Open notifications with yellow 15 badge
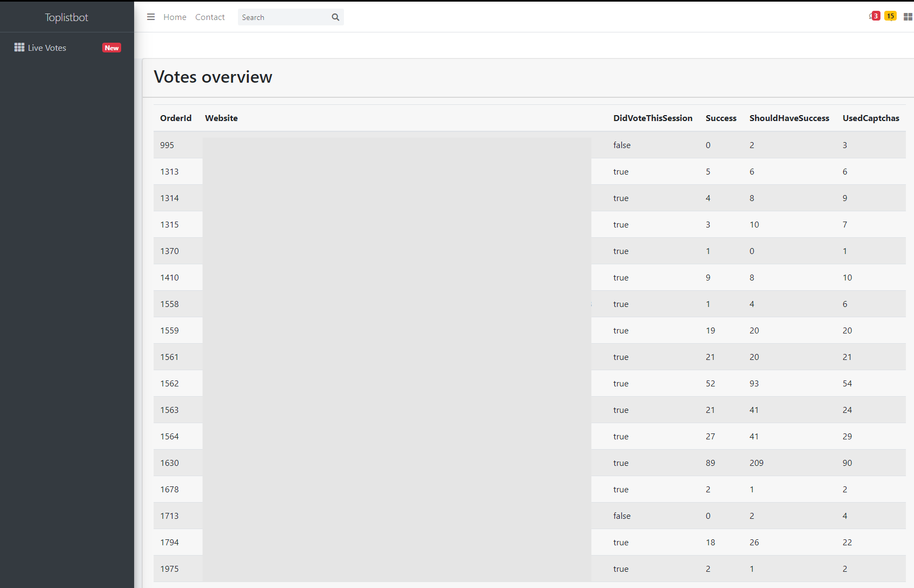 click(x=890, y=16)
